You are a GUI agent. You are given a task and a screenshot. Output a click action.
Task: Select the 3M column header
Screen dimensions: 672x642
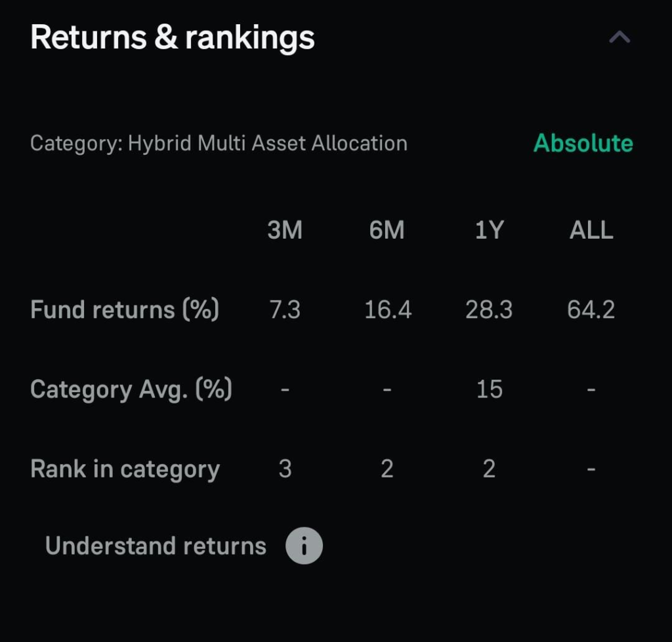pyautogui.click(x=285, y=230)
